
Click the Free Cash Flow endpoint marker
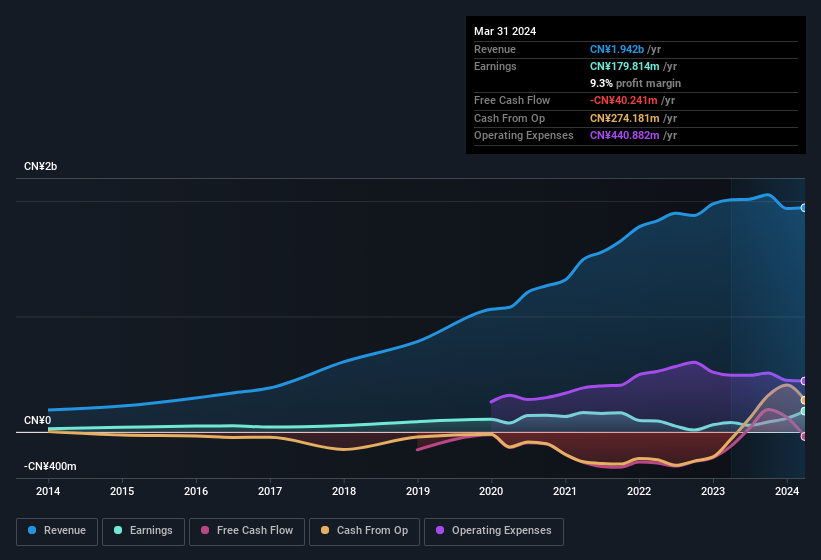(x=804, y=436)
